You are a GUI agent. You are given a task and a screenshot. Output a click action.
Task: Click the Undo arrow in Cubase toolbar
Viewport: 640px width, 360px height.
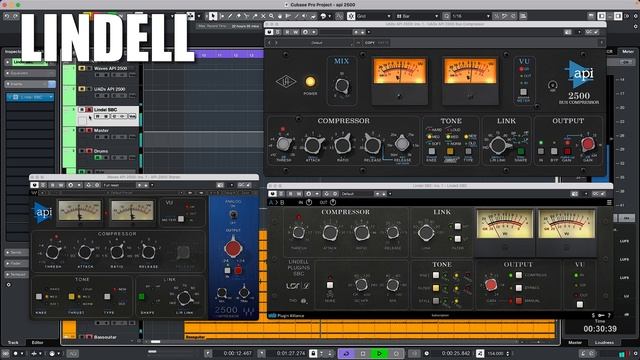7,16
